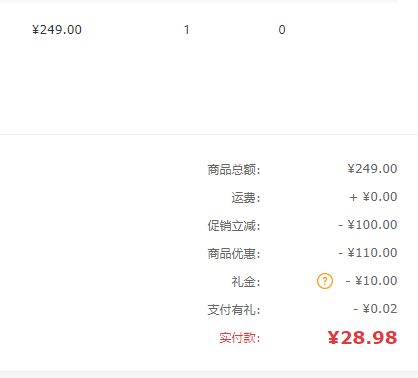The height and width of the screenshot is (378, 418).
Task: Click the payment reward - ¥0.02
Action: pos(375,309)
